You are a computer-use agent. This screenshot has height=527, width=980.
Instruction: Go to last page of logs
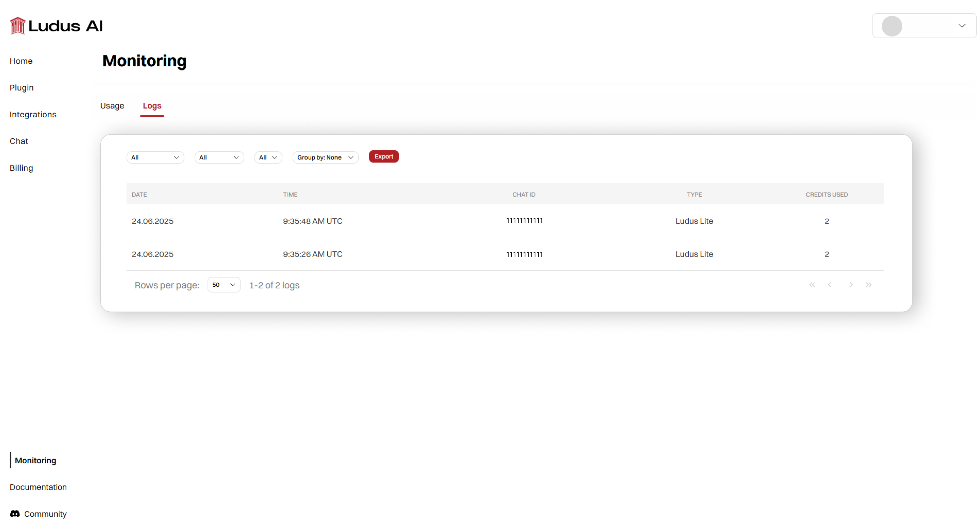pyautogui.click(x=869, y=285)
